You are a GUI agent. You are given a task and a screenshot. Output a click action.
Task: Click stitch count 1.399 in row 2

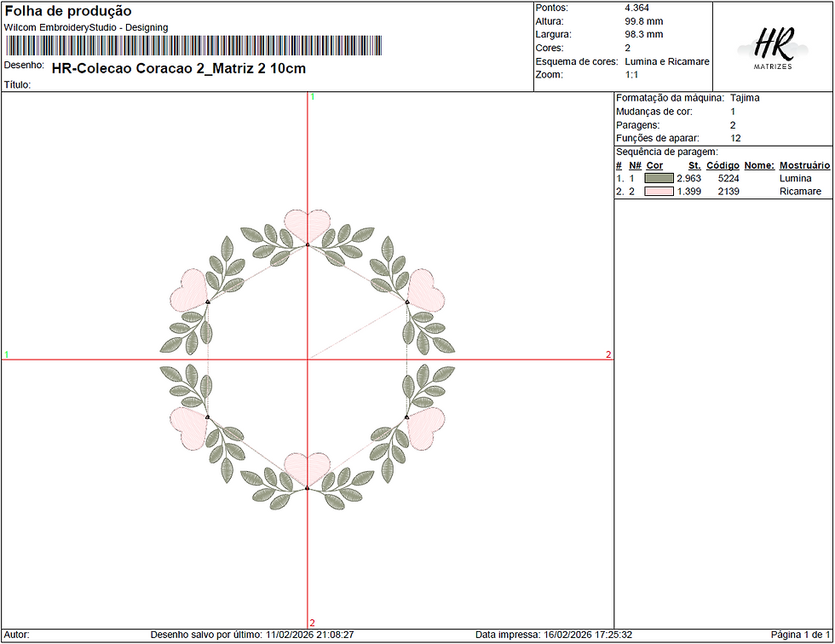[688, 192]
